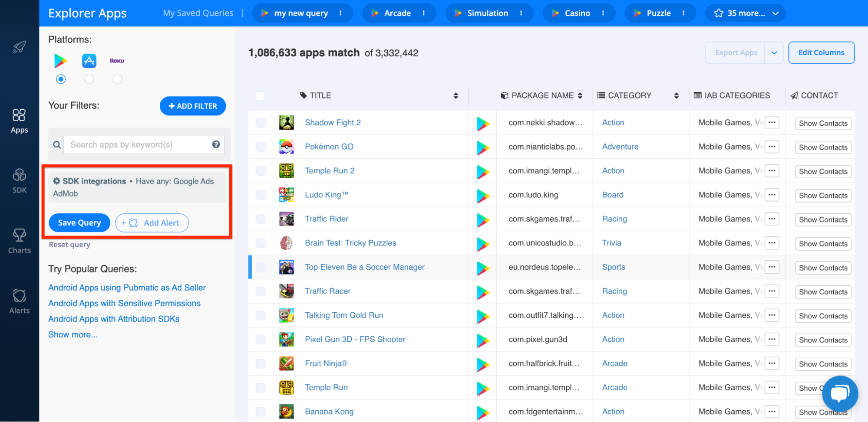Viewport: 868px width, 422px height.
Task: Open the Edit Columns dialog
Action: pos(822,53)
